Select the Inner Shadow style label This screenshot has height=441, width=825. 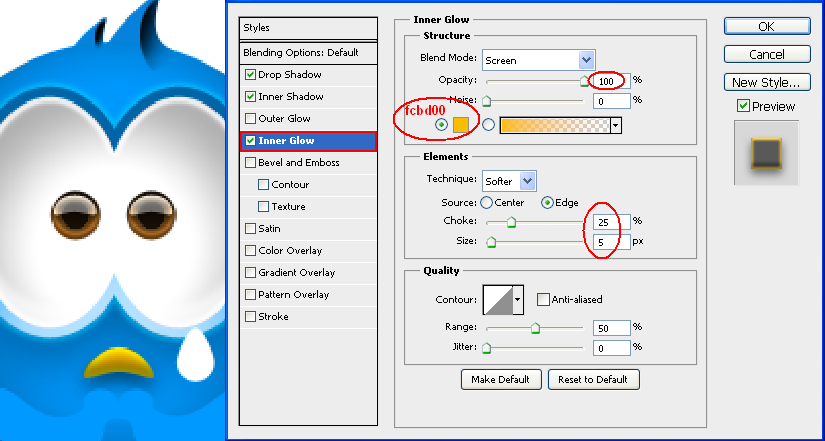click(x=290, y=97)
